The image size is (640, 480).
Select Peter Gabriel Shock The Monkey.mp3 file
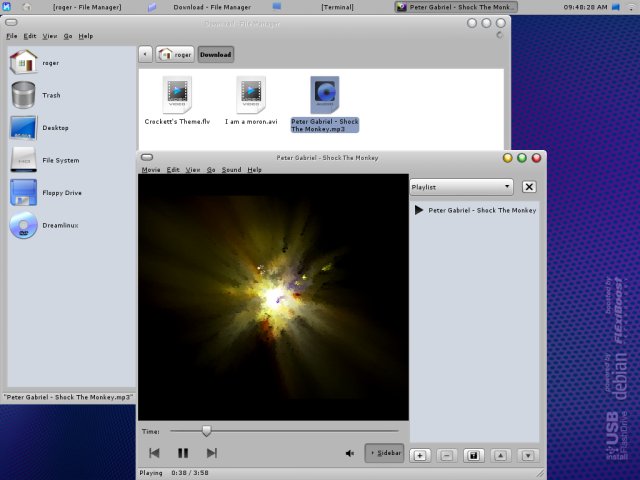point(325,104)
